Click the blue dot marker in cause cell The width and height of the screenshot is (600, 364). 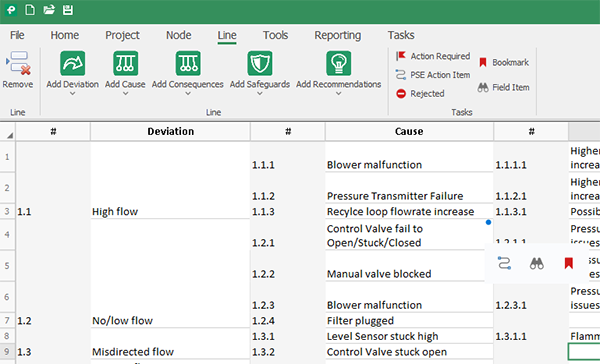point(488,222)
